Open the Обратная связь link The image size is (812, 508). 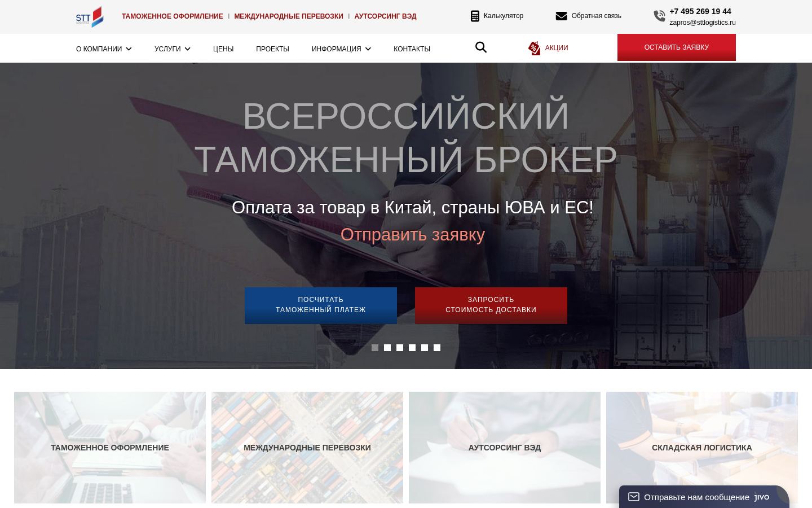[596, 16]
